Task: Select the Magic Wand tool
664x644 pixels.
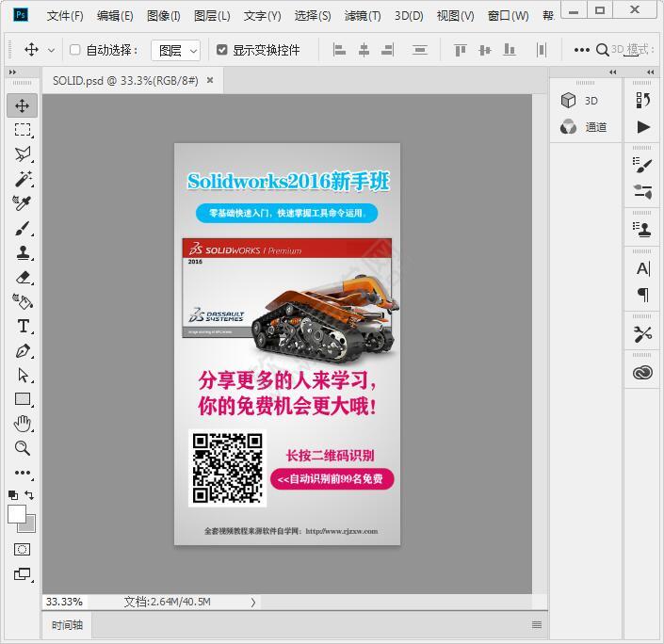Action: (23, 179)
